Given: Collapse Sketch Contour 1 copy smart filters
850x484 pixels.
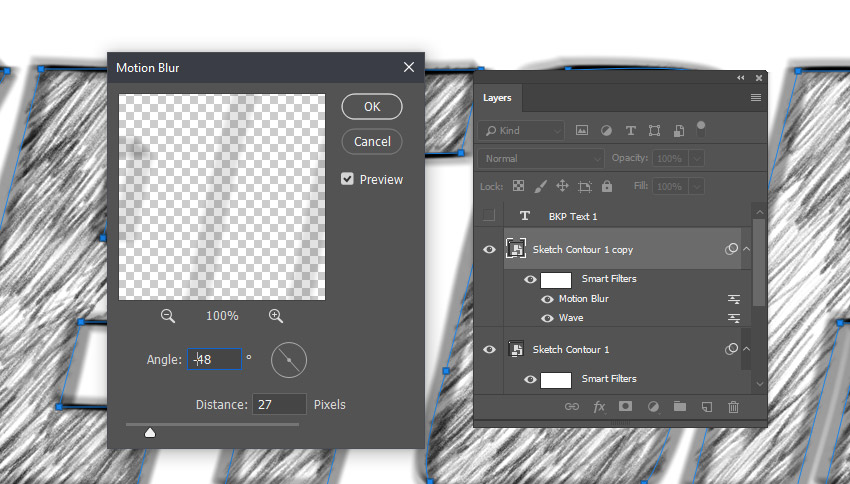Looking at the screenshot, I should (747, 250).
